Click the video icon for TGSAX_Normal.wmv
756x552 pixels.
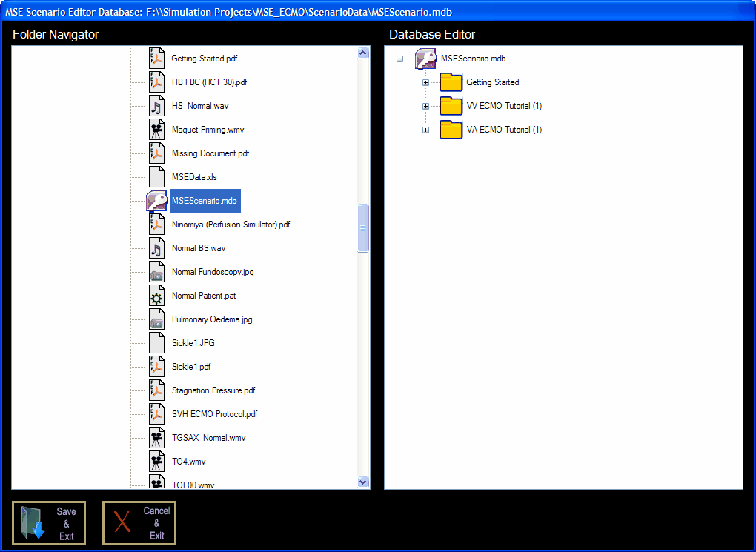pos(156,438)
